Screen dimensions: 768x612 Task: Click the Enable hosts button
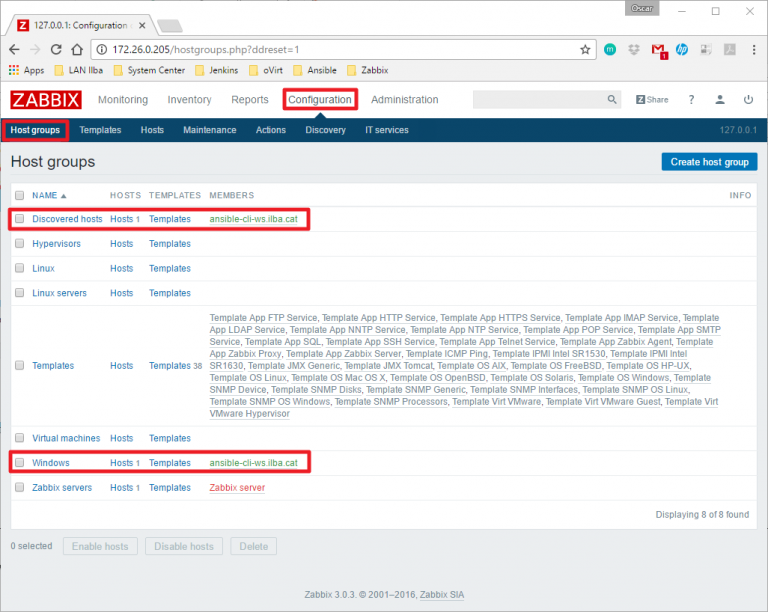[100, 546]
